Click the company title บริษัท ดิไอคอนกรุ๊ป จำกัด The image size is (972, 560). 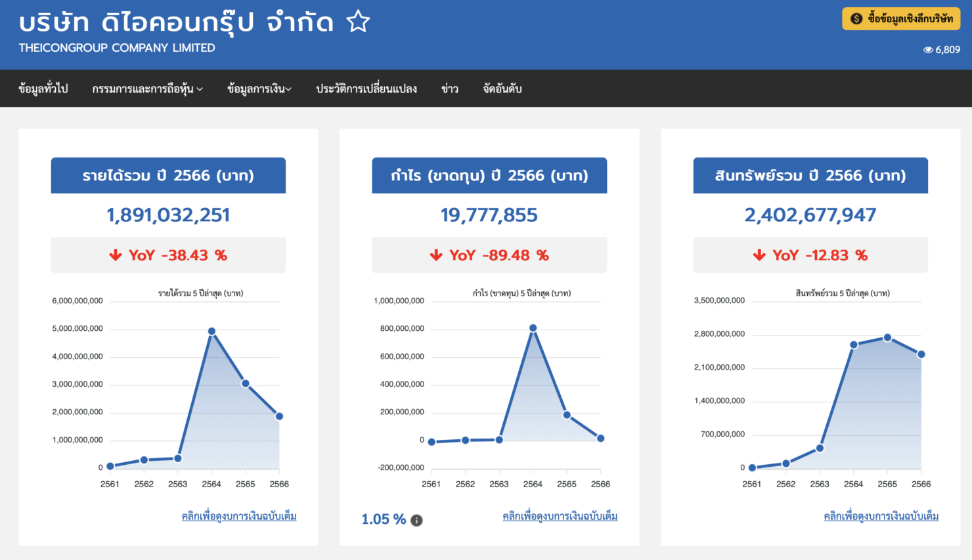(x=176, y=23)
